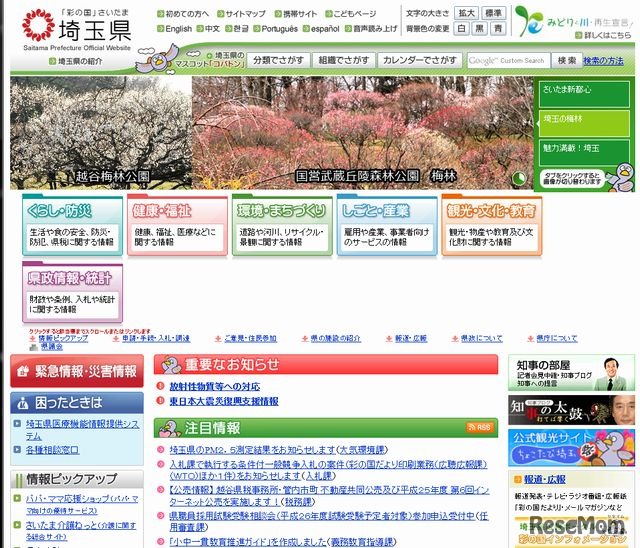This screenshot has height=548, width=640.
Task: Jump to ご意見・住民参加 anchor link
Action: 250,338
